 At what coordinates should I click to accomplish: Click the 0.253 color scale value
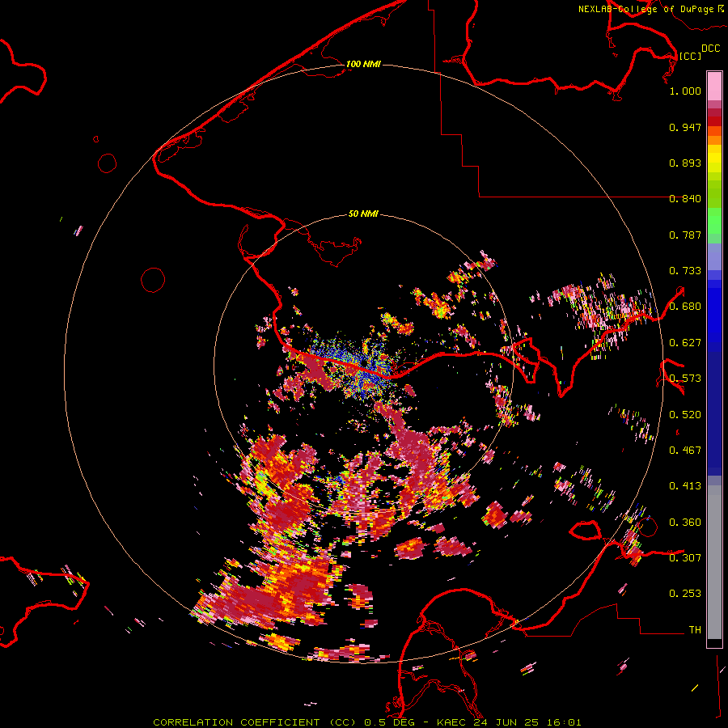coord(685,594)
